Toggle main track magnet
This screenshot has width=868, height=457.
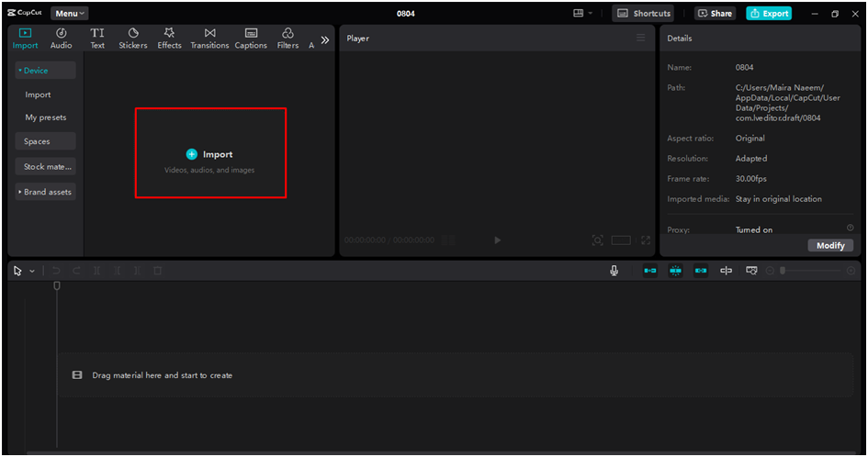tap(650, 271)
